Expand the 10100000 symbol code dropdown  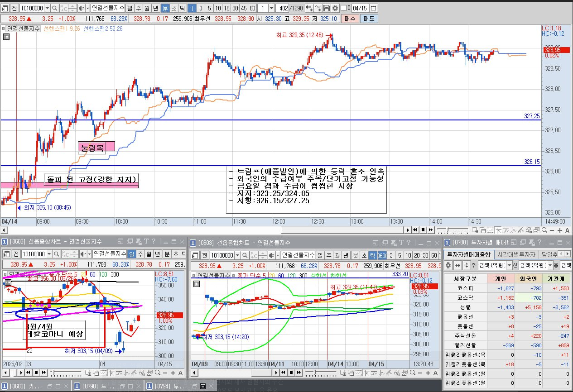coord(47,8)
